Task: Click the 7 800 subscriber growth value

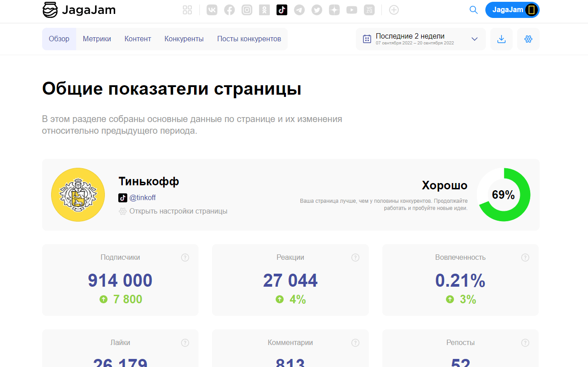Action: [x=128, y=299]
